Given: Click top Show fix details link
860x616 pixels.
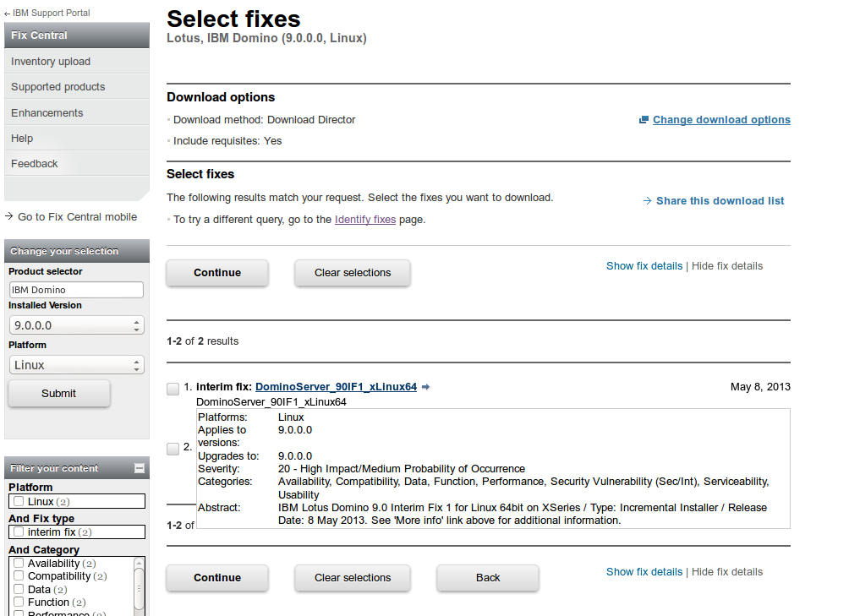Looking at the screenshot, I should pyautogui.click(x=644, y=266).
